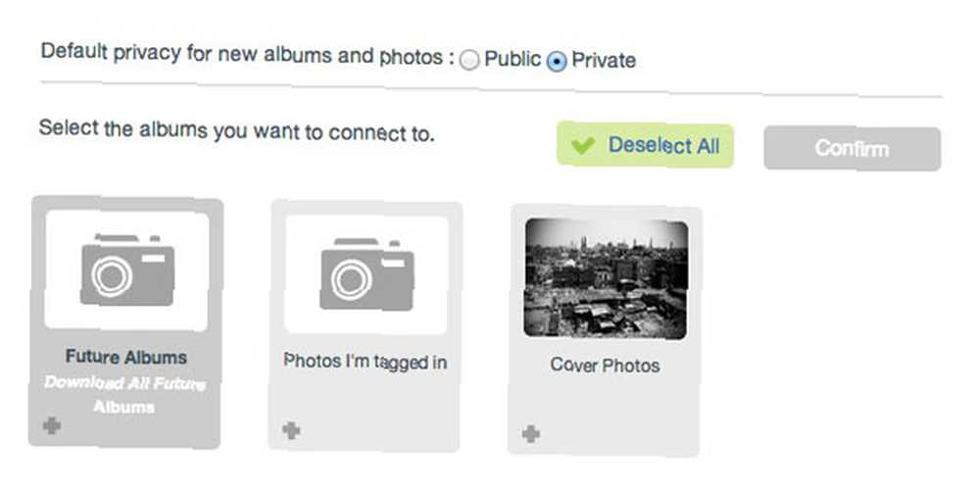Click the plus icon on Future Albums
Image resolution: width=980 pixels, height=497 pixels.
(52, 425)
